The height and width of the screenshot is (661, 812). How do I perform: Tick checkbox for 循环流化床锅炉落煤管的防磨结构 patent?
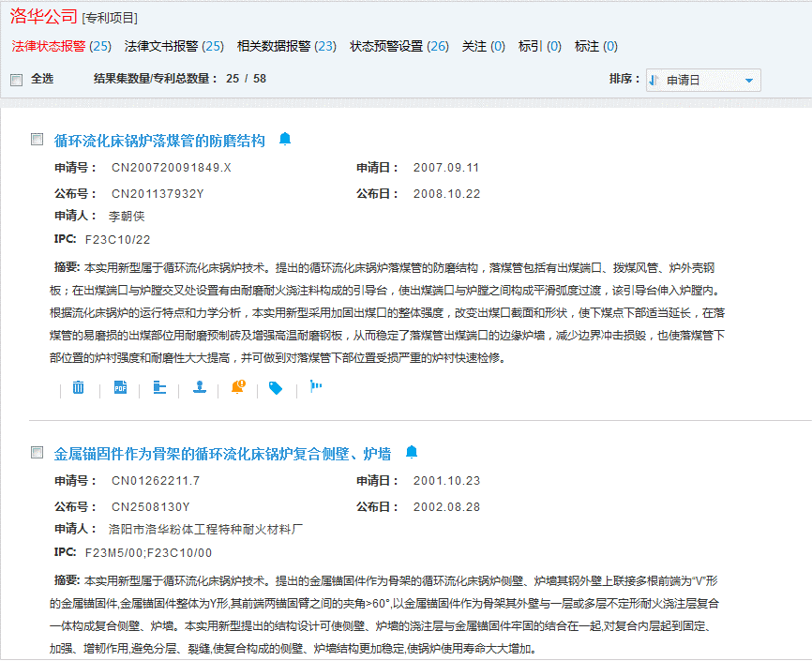[38, 140]
